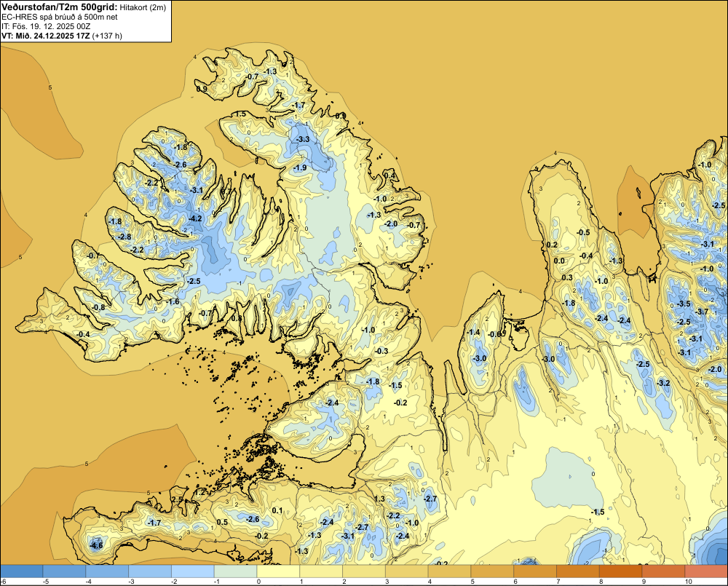Pick the legend color between -4 and -3
The width and height of the screenshot is (728, 586).
click(x=107, y=571)
